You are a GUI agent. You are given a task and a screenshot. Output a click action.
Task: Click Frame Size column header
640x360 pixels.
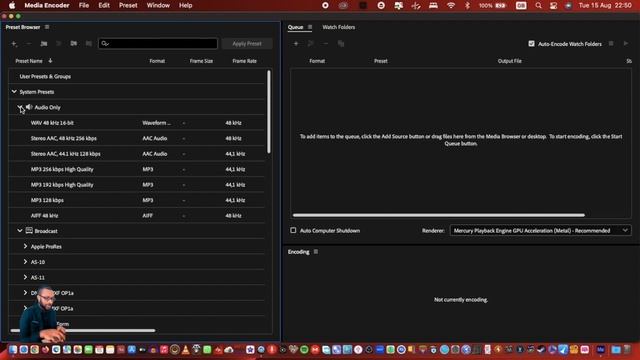pos(201,61)
